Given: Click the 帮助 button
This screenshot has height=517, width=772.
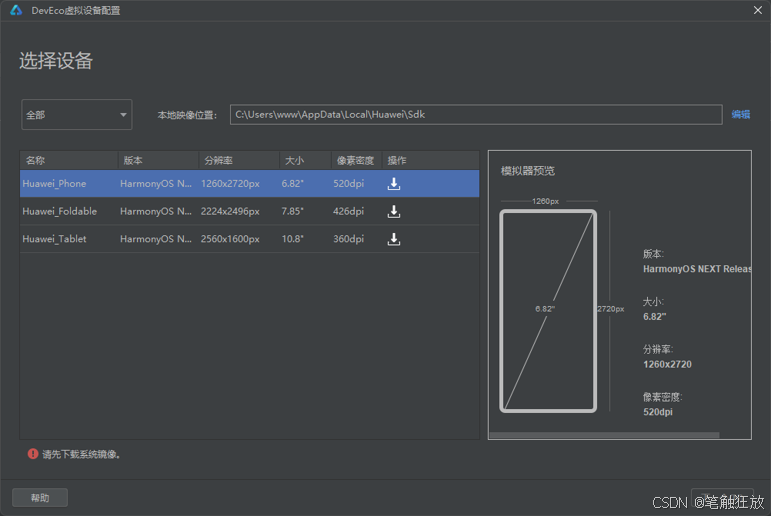Looking at the screenshot, I should (x=40, y=498).
